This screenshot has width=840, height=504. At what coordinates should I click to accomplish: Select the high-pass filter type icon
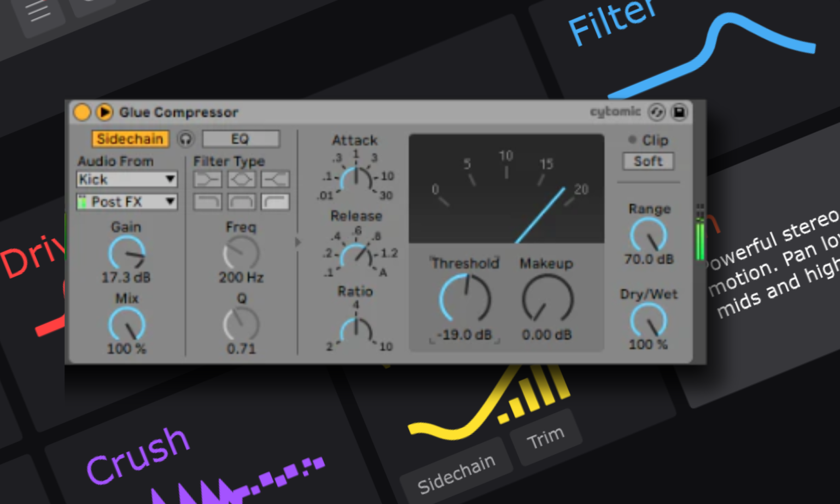pos(275,201)
